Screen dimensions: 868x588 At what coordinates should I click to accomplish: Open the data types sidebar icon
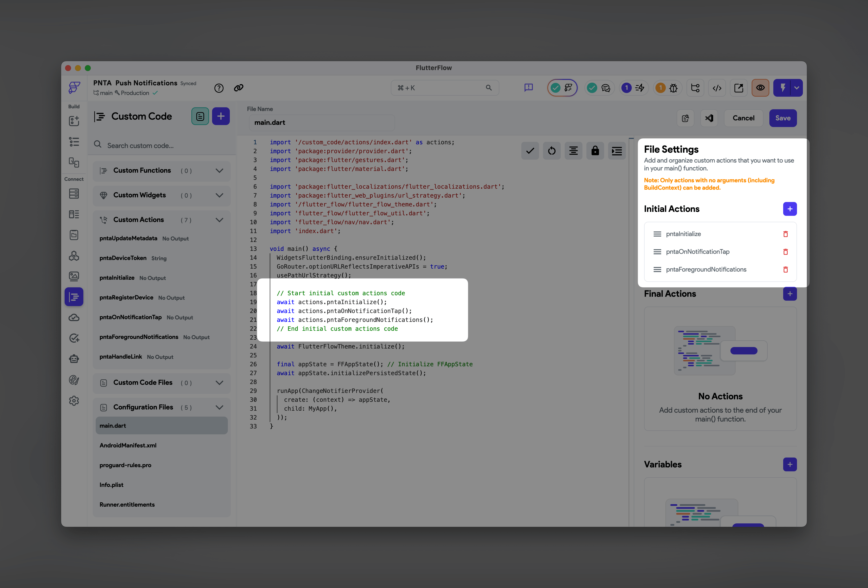[x=74, y=214]
